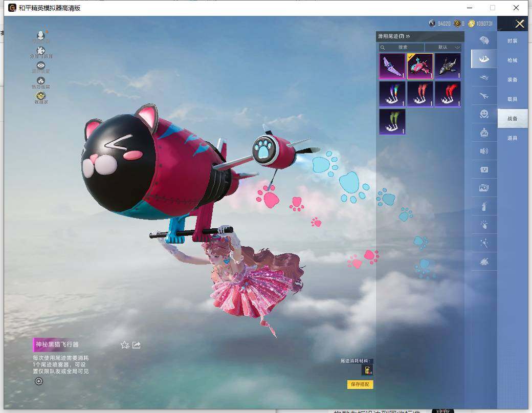Select the parachute category icon
The width and height of the screenshot is (532, 413).
pos(484,41)
